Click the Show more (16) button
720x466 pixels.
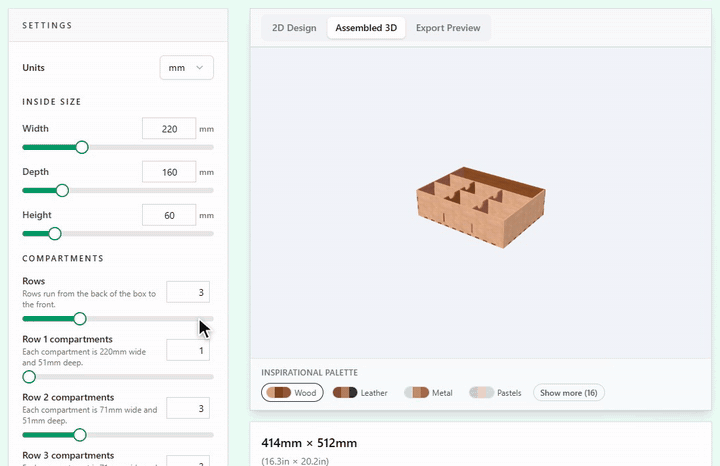568,393
